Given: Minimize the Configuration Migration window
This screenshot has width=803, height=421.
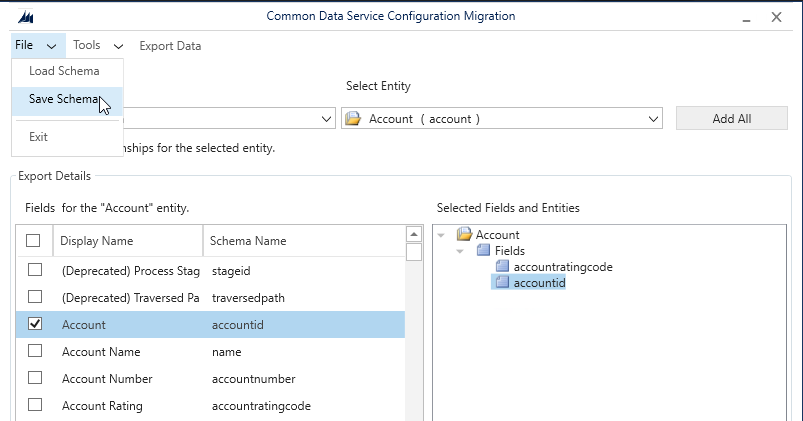Looking at the screenshot, I should coord(746,18).
